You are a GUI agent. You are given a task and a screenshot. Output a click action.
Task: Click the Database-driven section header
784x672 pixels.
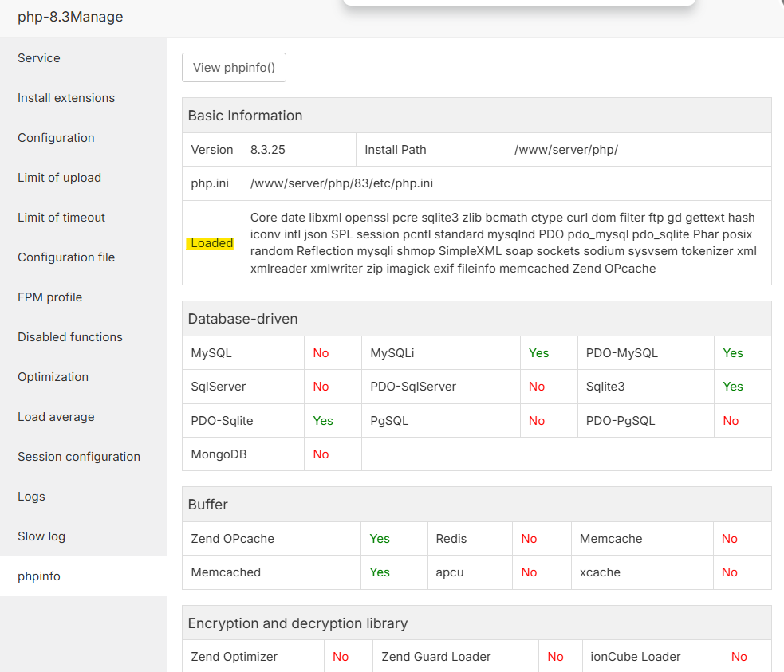click(x=242, y=319)
